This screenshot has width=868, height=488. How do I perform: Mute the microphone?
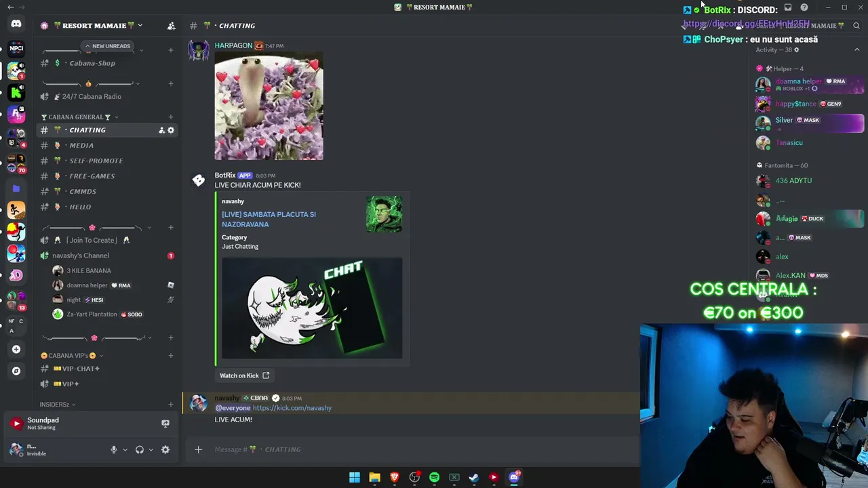(114, 449)
